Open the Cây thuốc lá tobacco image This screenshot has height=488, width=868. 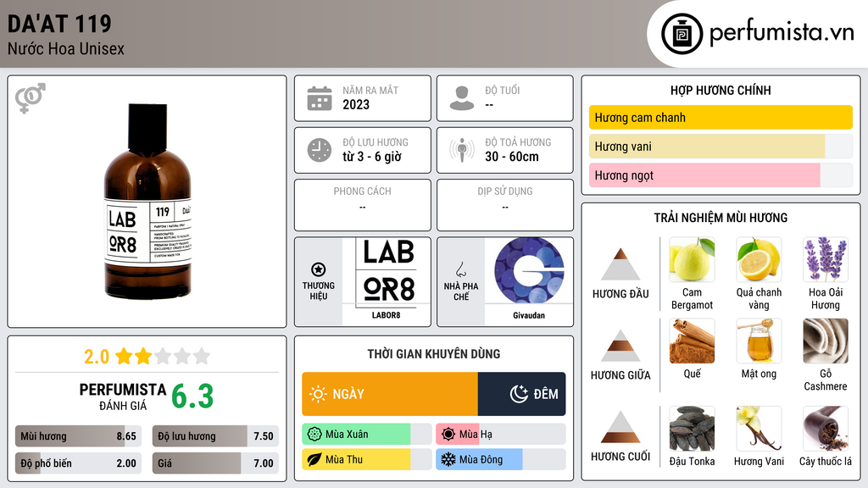click(826, 429)
